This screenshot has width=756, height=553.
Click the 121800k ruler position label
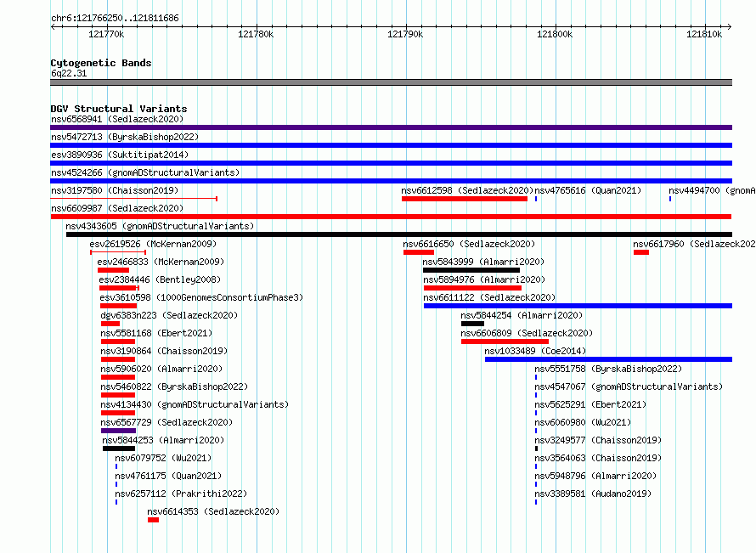555,34
